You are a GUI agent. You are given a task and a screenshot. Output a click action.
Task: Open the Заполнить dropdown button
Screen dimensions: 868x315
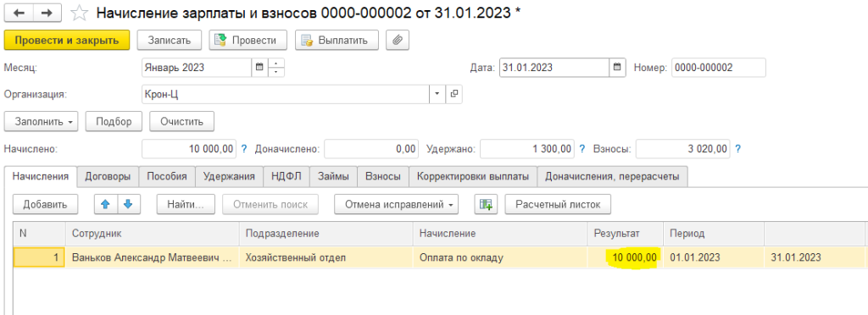(x=41, y=122)
